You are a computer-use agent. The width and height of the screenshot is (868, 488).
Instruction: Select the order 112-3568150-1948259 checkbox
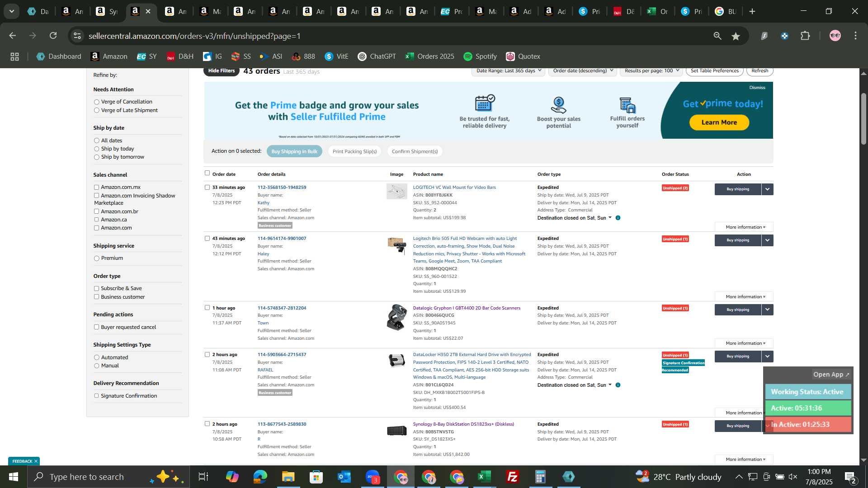pos(207,187)
